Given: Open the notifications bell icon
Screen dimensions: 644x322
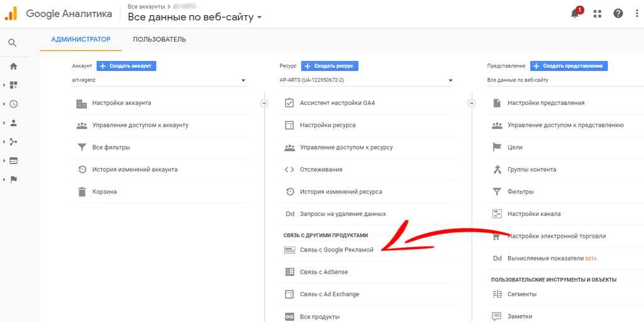Looking at the screenshot, I should tap(575, 14).
